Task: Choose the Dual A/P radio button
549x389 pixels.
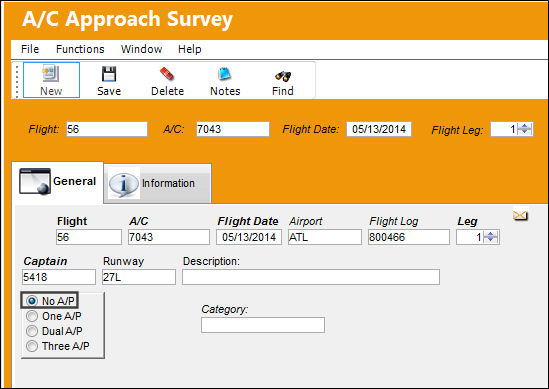Action: (32, 331)
